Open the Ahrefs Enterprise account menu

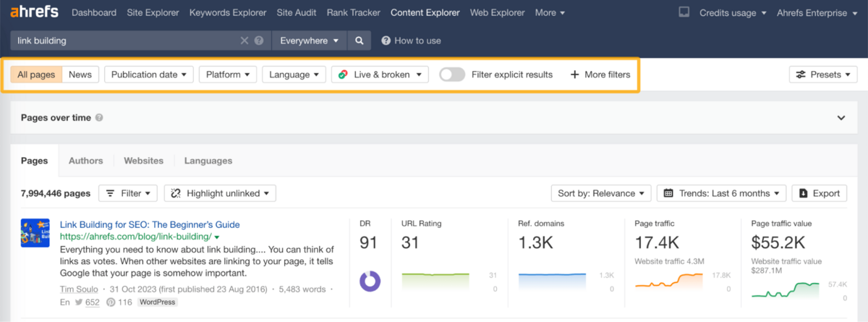pos(817,12)
